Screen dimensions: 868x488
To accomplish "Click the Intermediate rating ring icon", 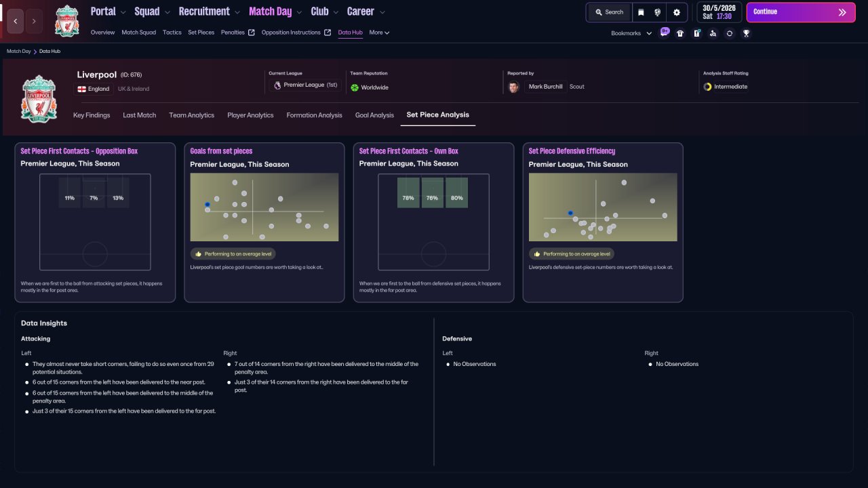I will pyautogui.click(x=707, y=87).
